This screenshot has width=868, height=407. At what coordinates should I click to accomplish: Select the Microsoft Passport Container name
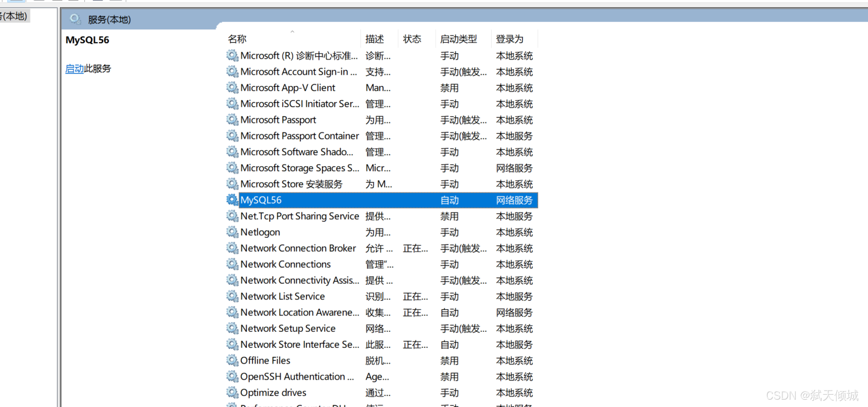[x=300, y=136]
